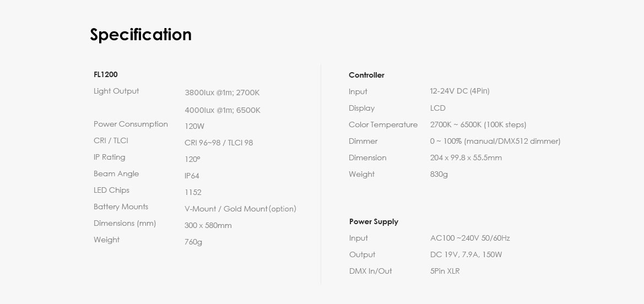Click the Beam Angle label
Screen dimensions: 644x304
click(x=116, y=173)
